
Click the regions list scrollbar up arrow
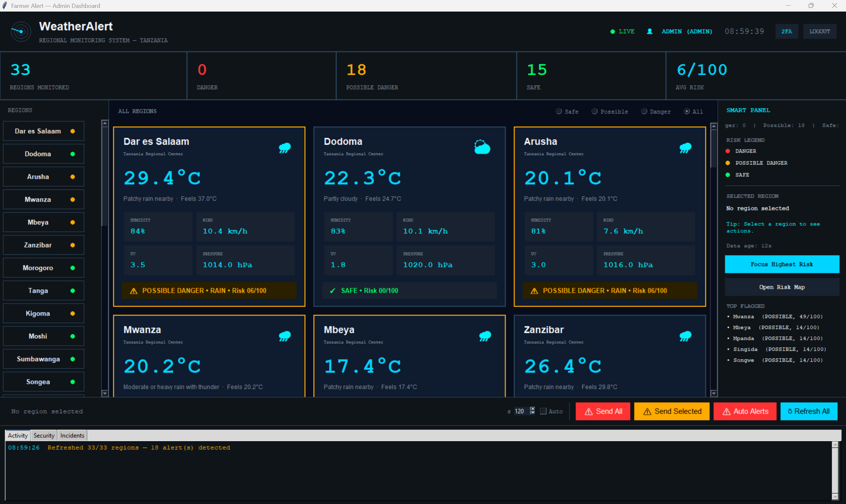tap(105, 123)
